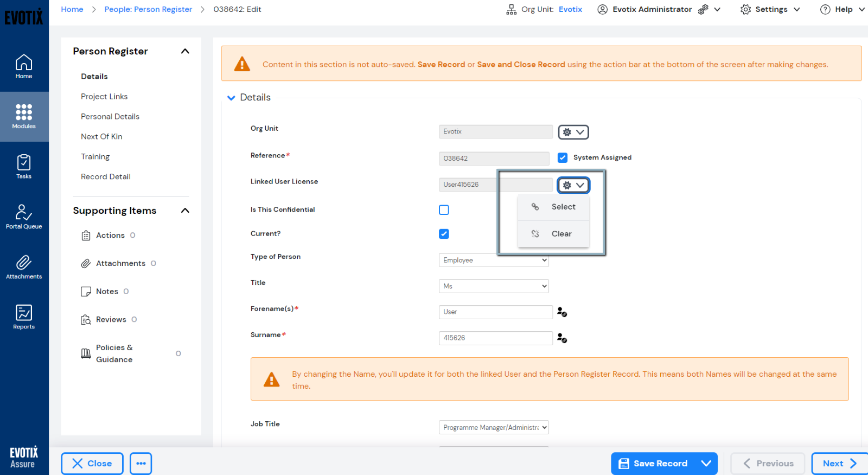Screen dimensions: 868x475
Task: Click the unlink icon beside Clear option
Action: pyautogui.click(x=535, y=233)
